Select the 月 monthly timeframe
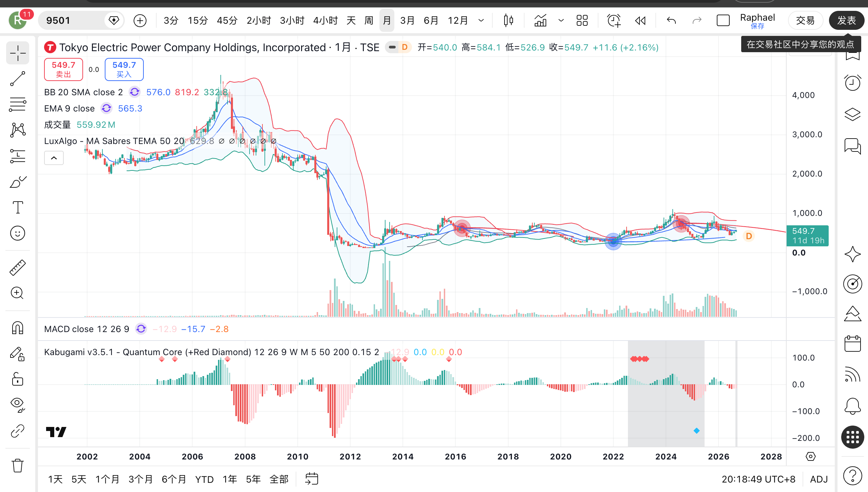The width and height of the screenshot is (868, 492). tap(387, 21)
